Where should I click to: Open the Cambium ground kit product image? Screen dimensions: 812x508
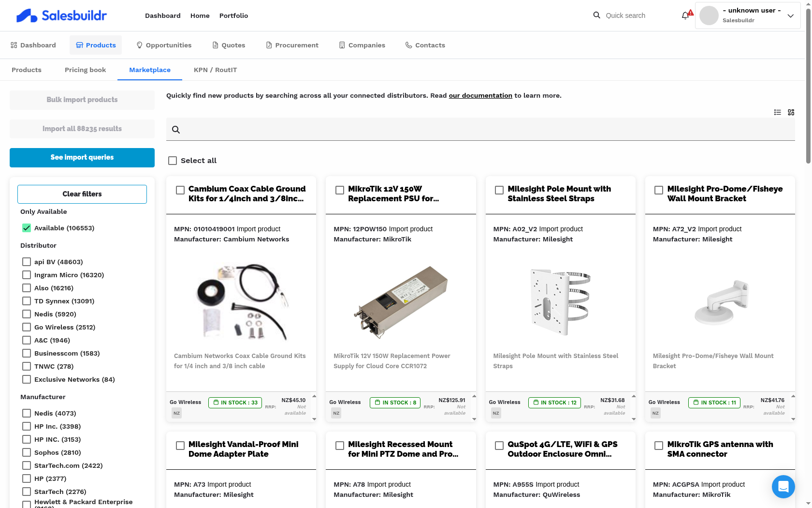coord(241,302)
